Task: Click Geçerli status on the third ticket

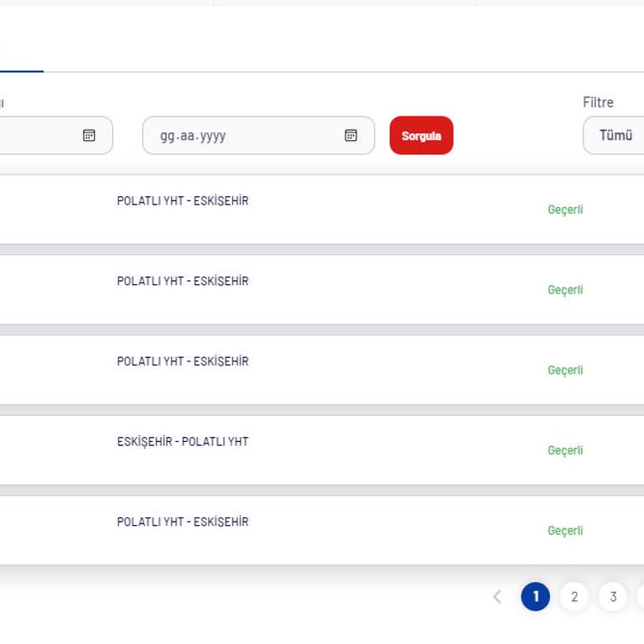Action: coord(565,370)
